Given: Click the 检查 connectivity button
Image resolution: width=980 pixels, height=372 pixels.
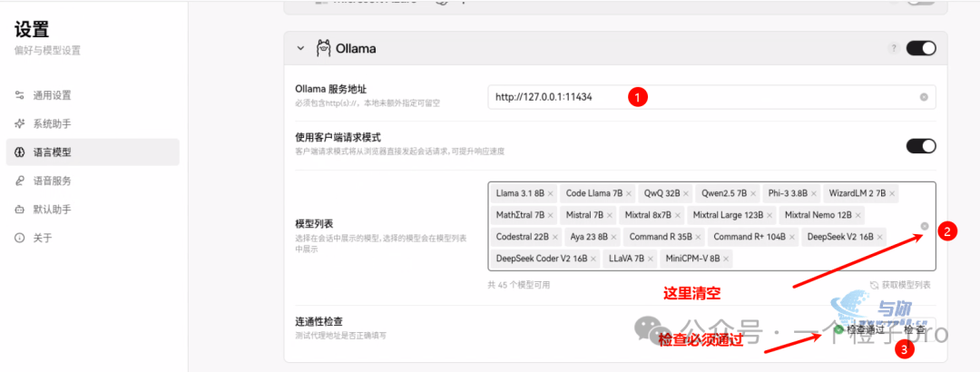Looking at the screenshot, I should click(915, 328).
